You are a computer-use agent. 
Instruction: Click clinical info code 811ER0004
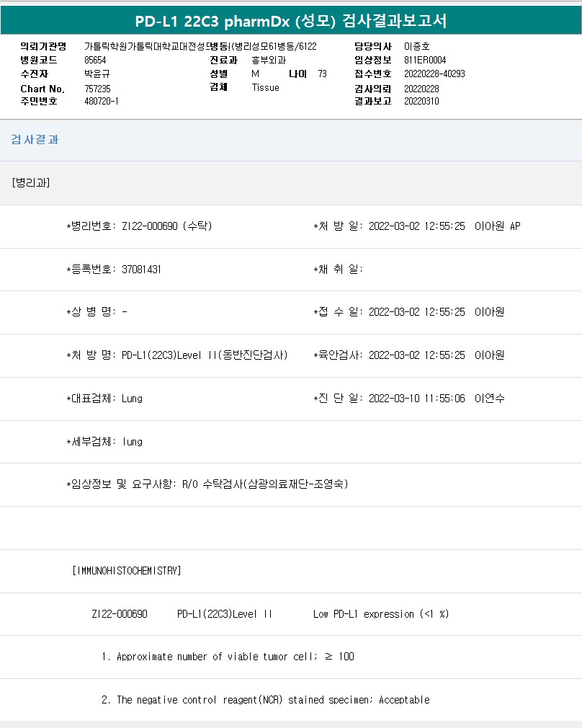425,60
